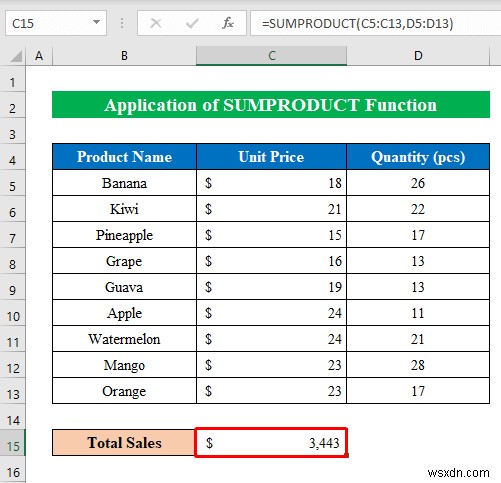Click the Cancel (X) icon in formula bar
Screen dimensions: 501x483
[x=156, y=23]
